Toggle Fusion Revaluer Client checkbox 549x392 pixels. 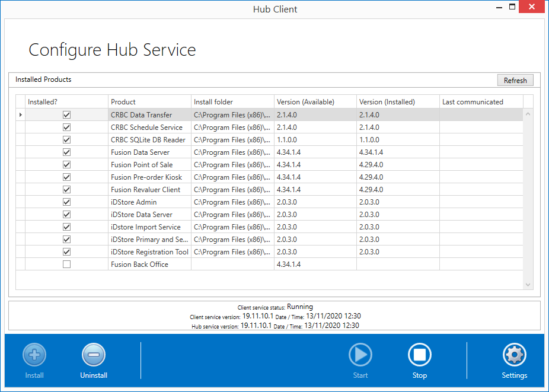coord(66,190)
